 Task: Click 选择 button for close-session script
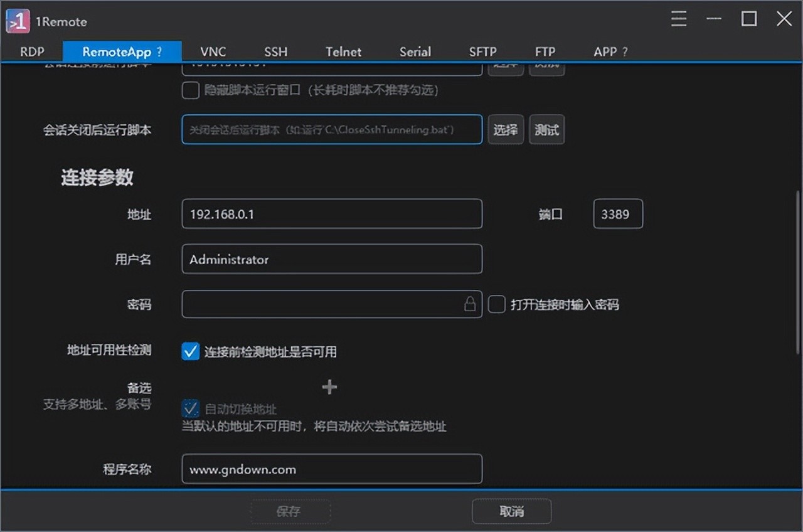click(506, 130)
